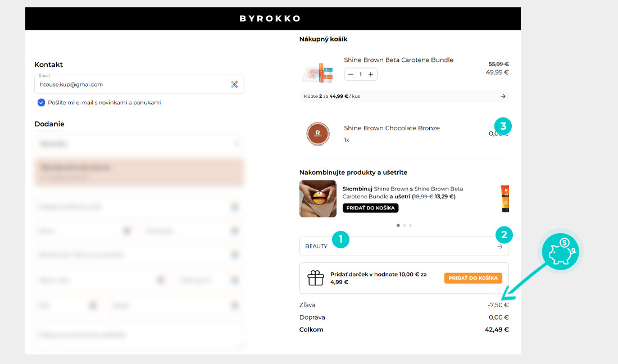The width and height of the screenshot is (618, 364).
Task: Increase quantity of Beta Carotene Bundle
Action: 370,75
